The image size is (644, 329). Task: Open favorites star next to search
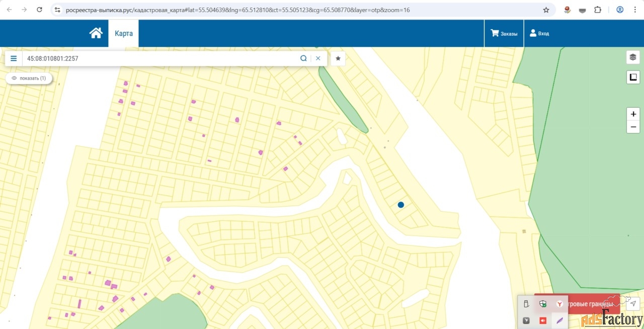point(338,58)
